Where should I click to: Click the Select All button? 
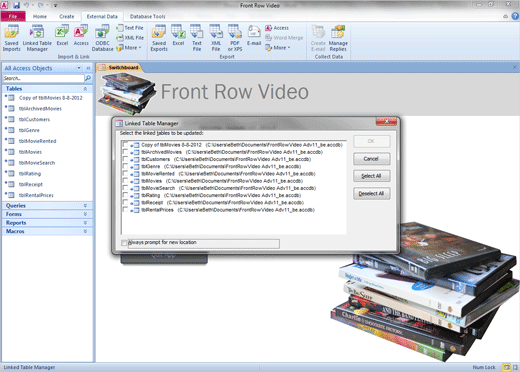click(371, 176)
